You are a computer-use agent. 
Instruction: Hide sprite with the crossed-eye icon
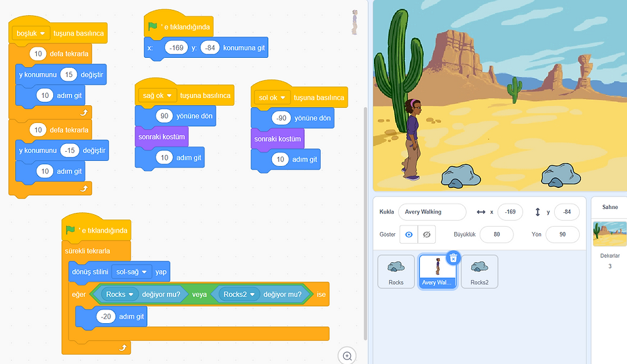427,235
